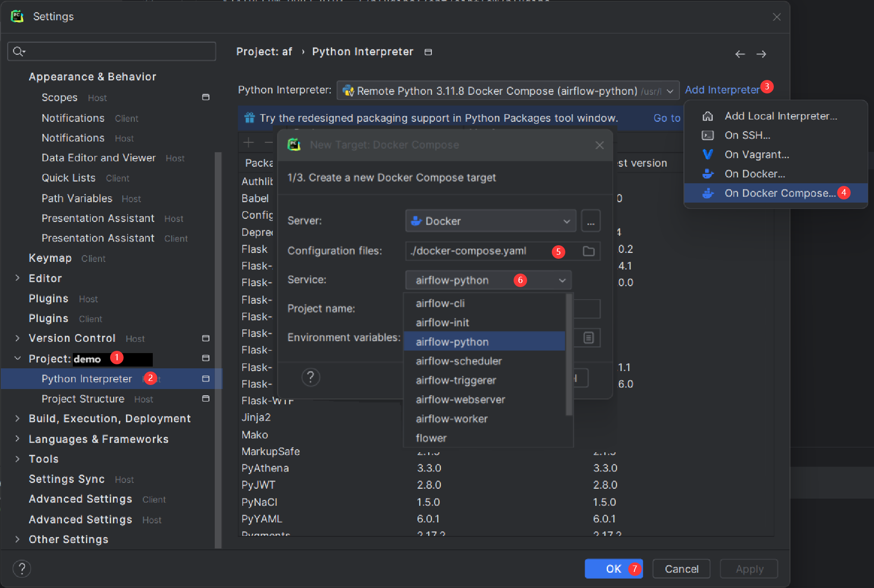
Task: Open folder browser for Configuration files
Action: tap(589, 251)
